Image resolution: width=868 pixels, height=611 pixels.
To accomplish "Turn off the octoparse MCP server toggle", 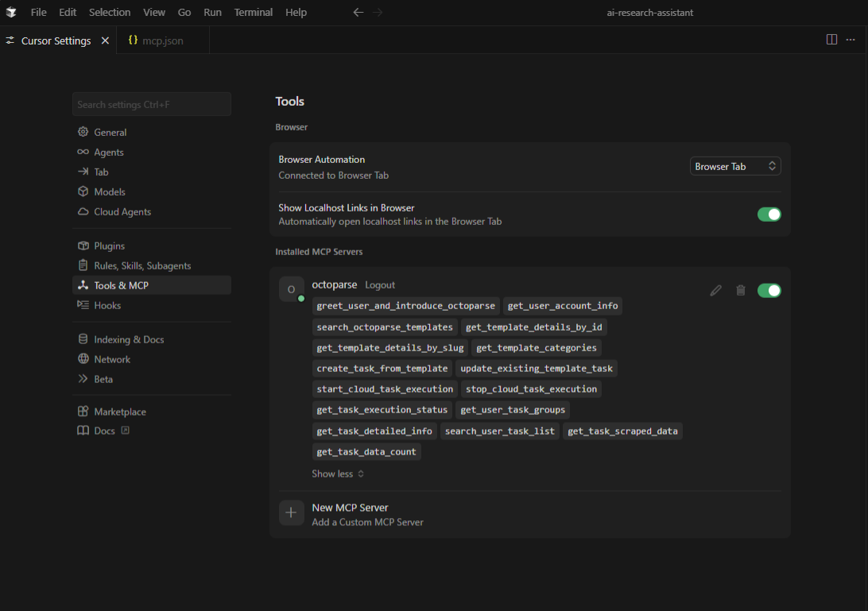I will (x=769, y=290).
